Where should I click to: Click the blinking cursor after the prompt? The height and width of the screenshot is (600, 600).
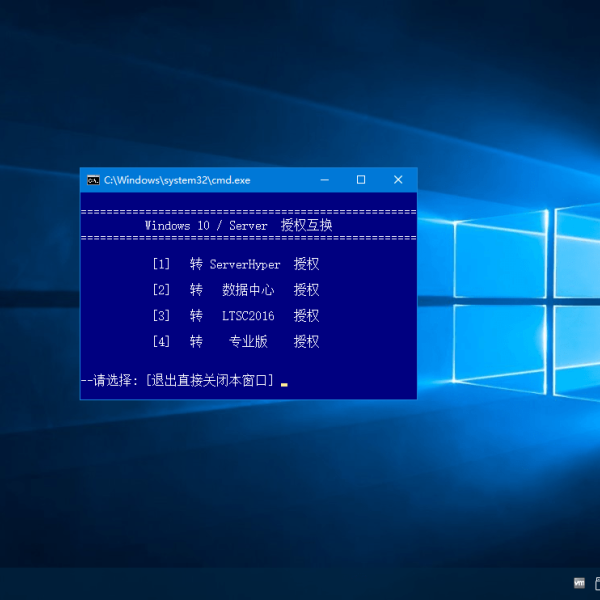284,385
